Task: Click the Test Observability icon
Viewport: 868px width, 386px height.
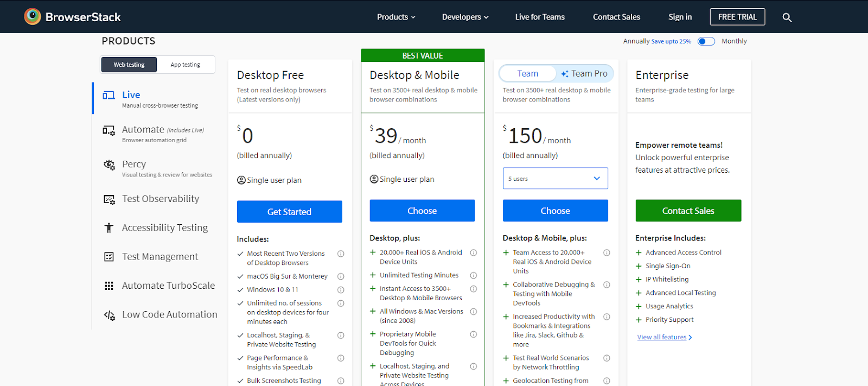Action: [x=109, y=199]
